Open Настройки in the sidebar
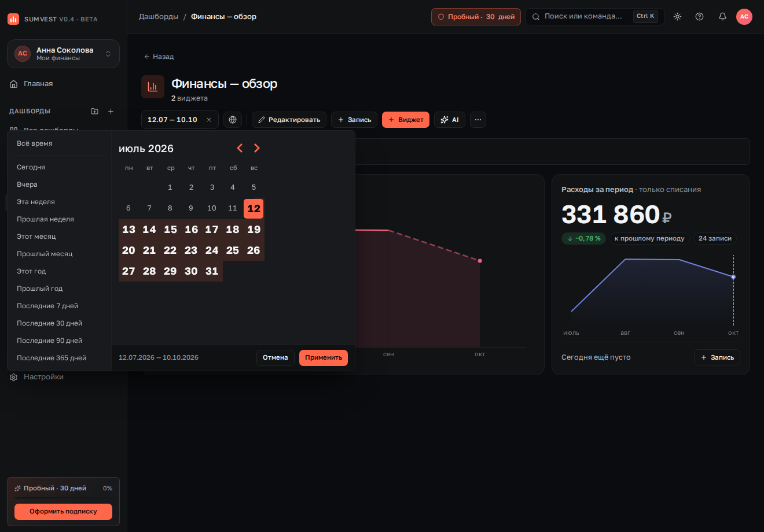Image resolution: width=764 pixels, height=532 pixels. pos(64,377)
